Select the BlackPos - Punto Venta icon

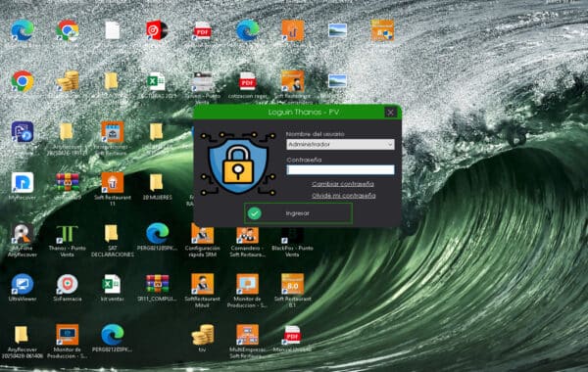coord(292,241)
